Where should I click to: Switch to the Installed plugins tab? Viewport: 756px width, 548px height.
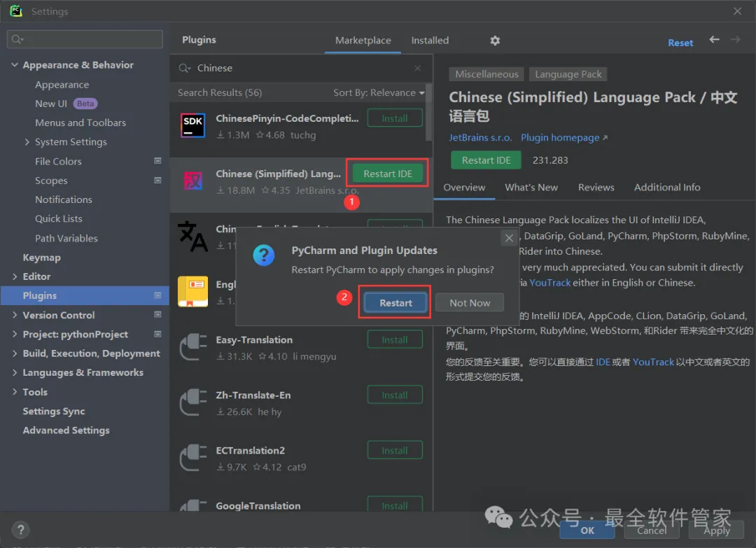pyautogui.click(x=430, y=41)
